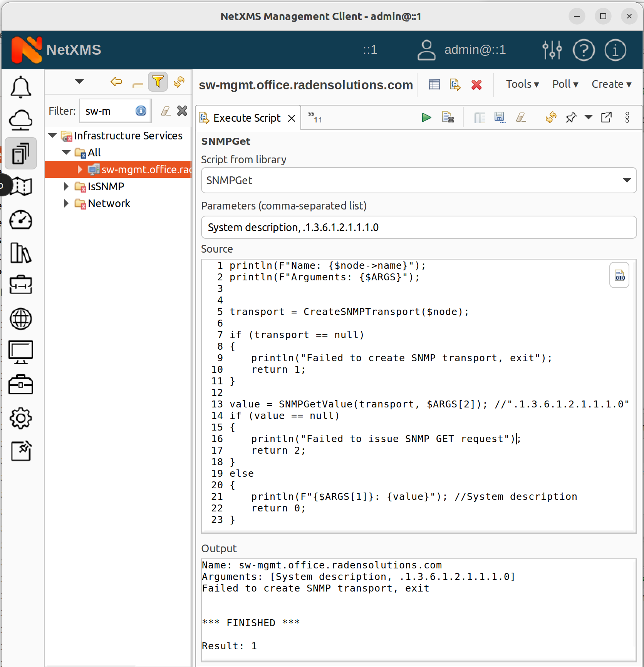Image resolution: width=644 pixels, height=667 pixels.
Task: Collapse the Infrastructure Services tree node
Action: point(53,136)
